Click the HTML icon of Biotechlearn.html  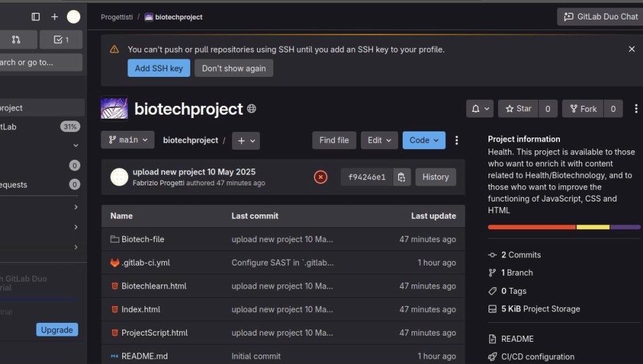tap(115, 286)
